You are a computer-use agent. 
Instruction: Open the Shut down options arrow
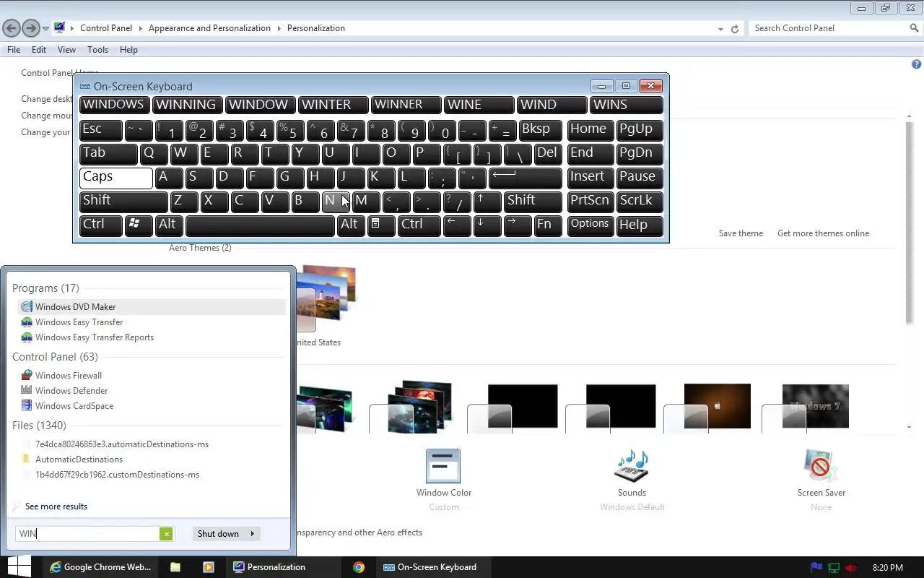(252, 534)
